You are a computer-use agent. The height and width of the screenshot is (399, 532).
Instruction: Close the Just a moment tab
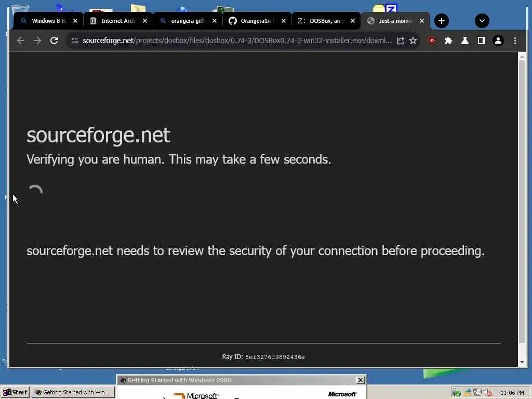click(422, 21)
